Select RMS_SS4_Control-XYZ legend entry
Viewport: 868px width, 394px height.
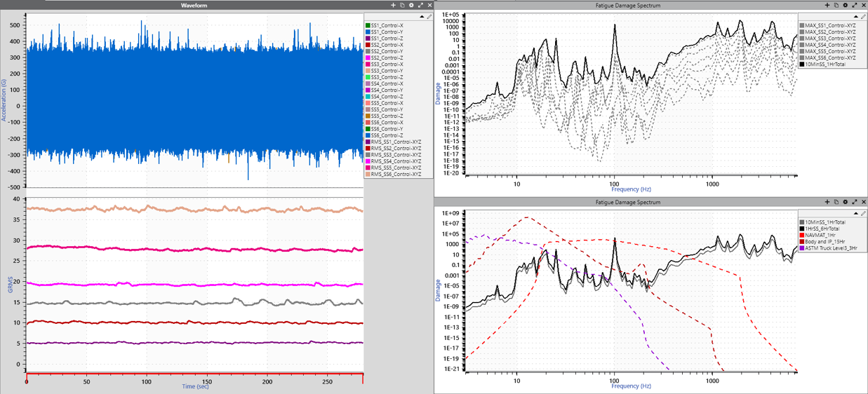pos(394,161)
